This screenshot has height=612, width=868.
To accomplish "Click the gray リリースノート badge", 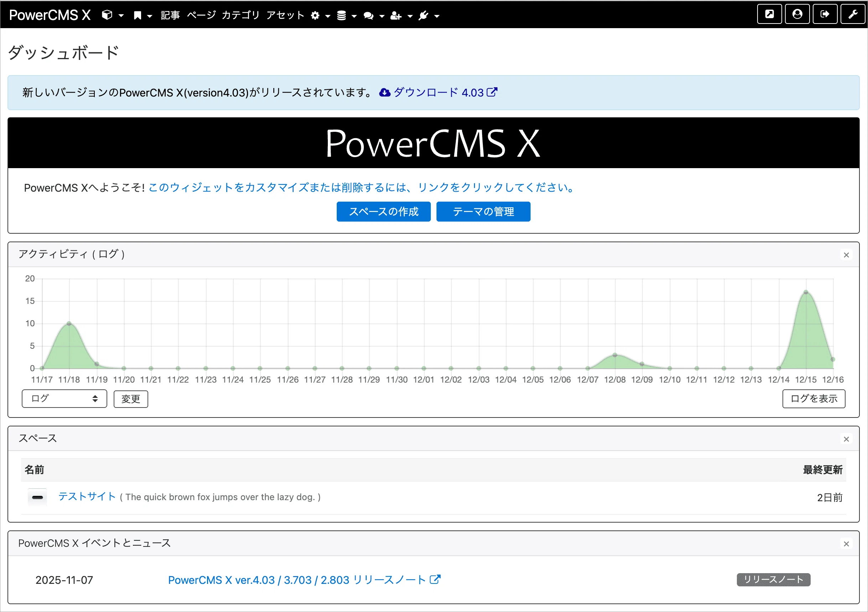I will (x=774, y=580).
